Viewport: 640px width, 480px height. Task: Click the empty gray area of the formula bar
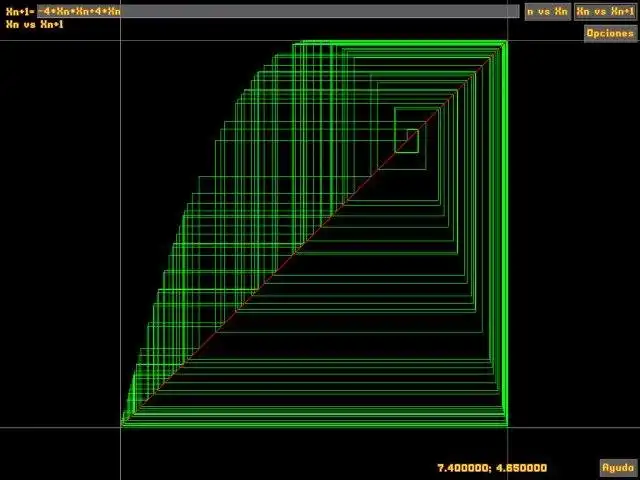pyautogui.click(x=318, y=11)
